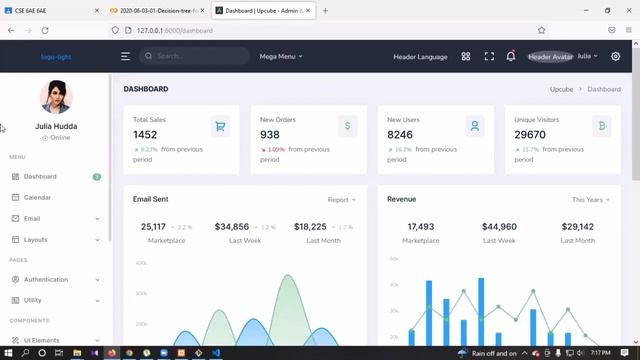Screen dimensions: 640x360
Task: Open the Julia user dropdown
Action: coord(587,56)
